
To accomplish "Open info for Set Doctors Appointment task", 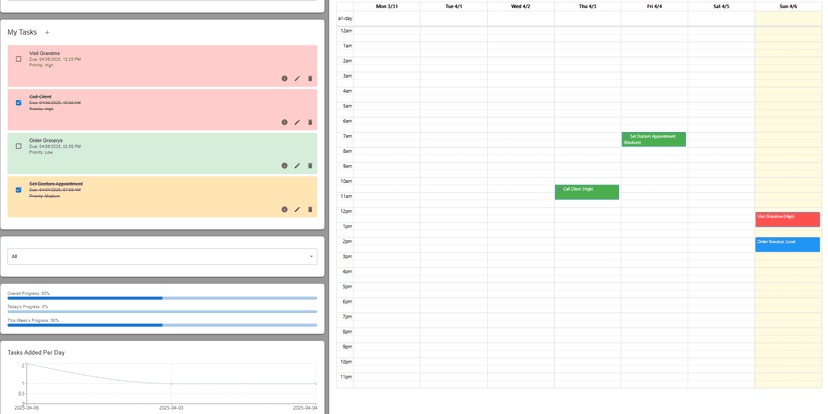I will pos(284,209).
